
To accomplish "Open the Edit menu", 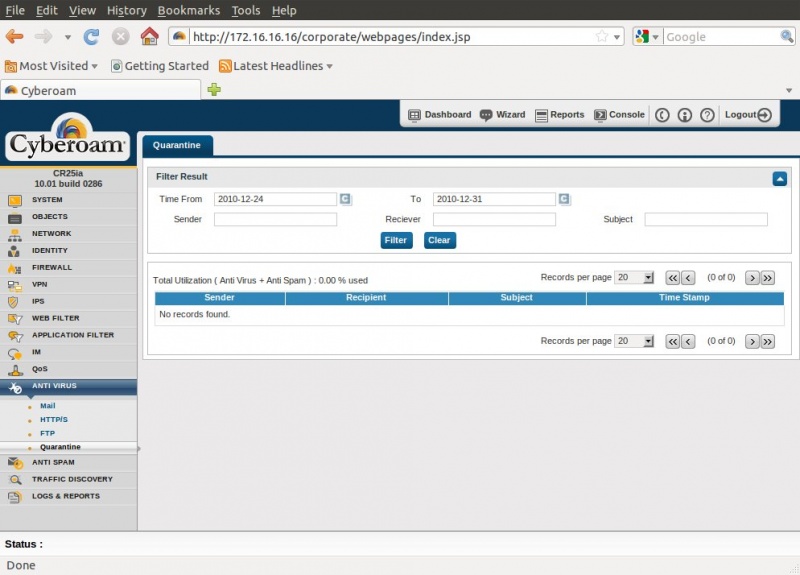I will point(46,10).
